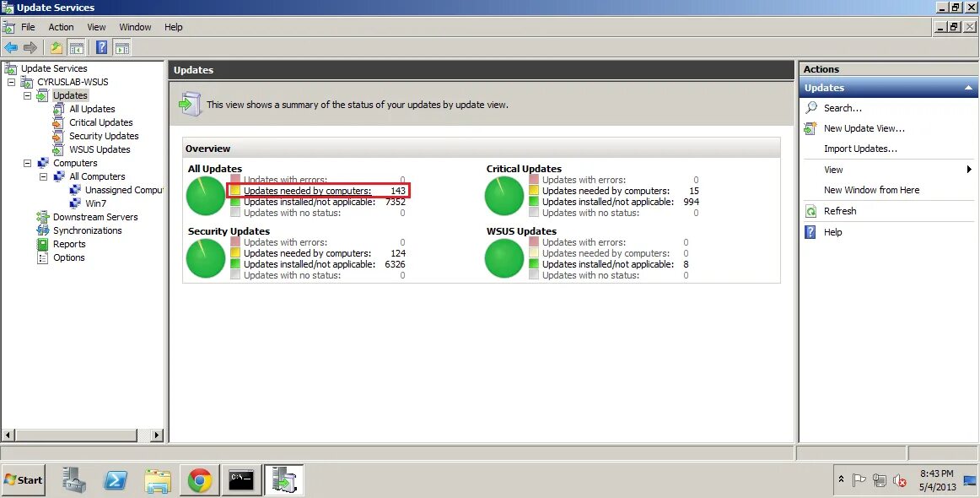Click the Back arrow toolbar icon
The width and height of the screenshot is (980, 498).
pos(11,47)
